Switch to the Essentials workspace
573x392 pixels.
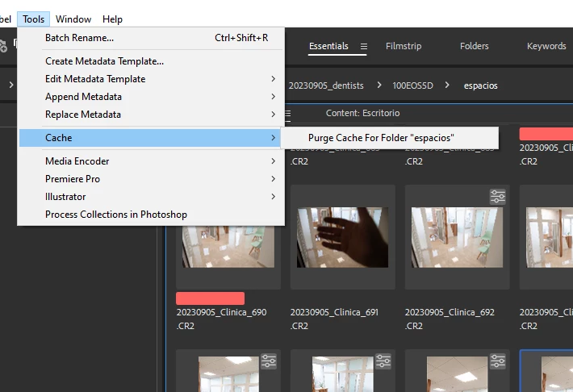pos(328,46)
